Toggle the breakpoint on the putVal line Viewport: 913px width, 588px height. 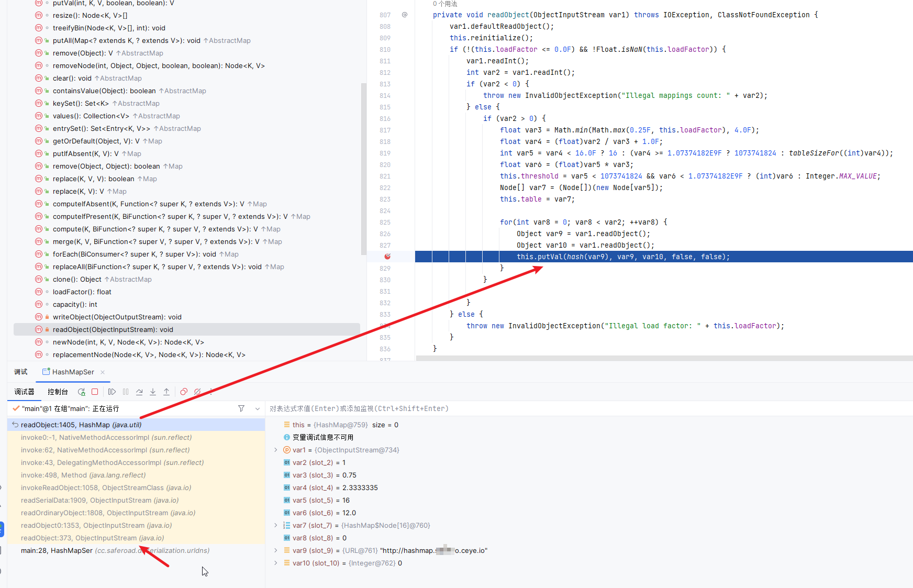(387, 257)
